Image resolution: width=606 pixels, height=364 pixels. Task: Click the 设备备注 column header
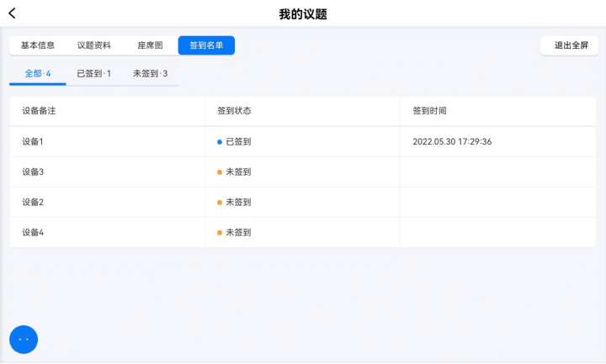pyautogui.click(x=39, y=111)
